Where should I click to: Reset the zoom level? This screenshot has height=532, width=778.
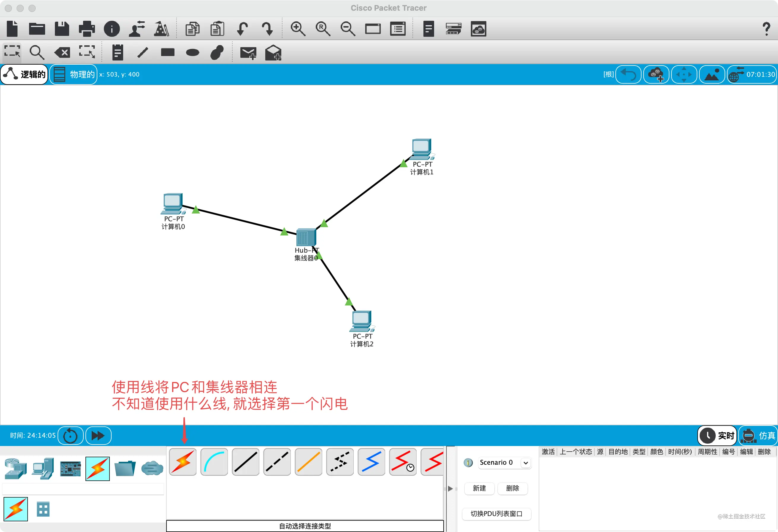point(323,29)
